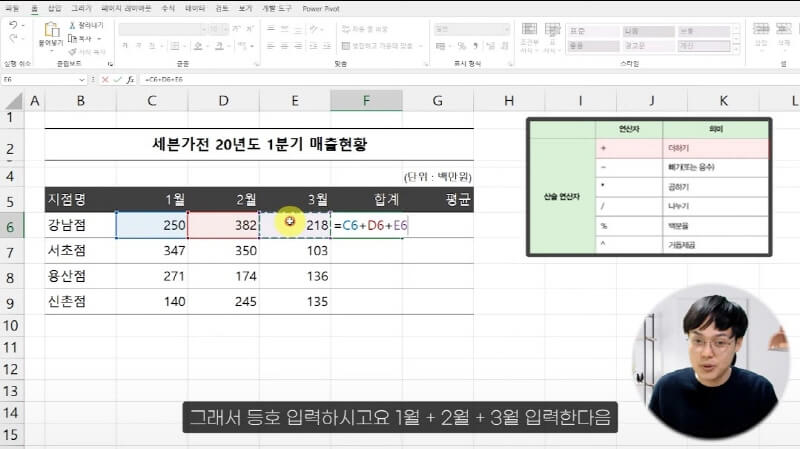Screen dimensions: 800x449
Task: Click the Orientation text angle icon
Action: pos(314,29)
